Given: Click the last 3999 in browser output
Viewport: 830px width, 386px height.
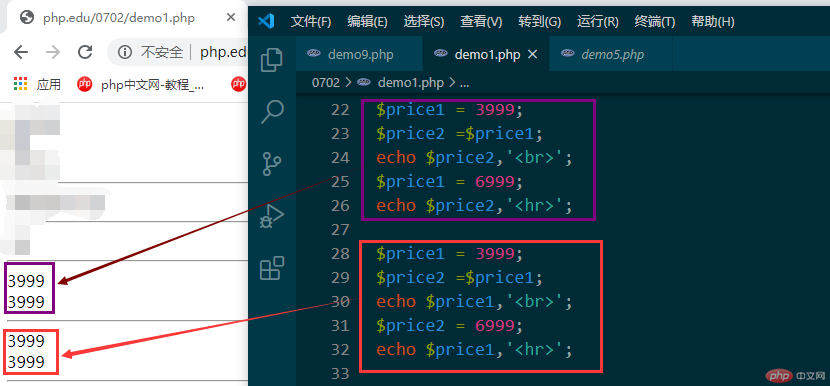Looking at the screenshot, I should 26,362.
